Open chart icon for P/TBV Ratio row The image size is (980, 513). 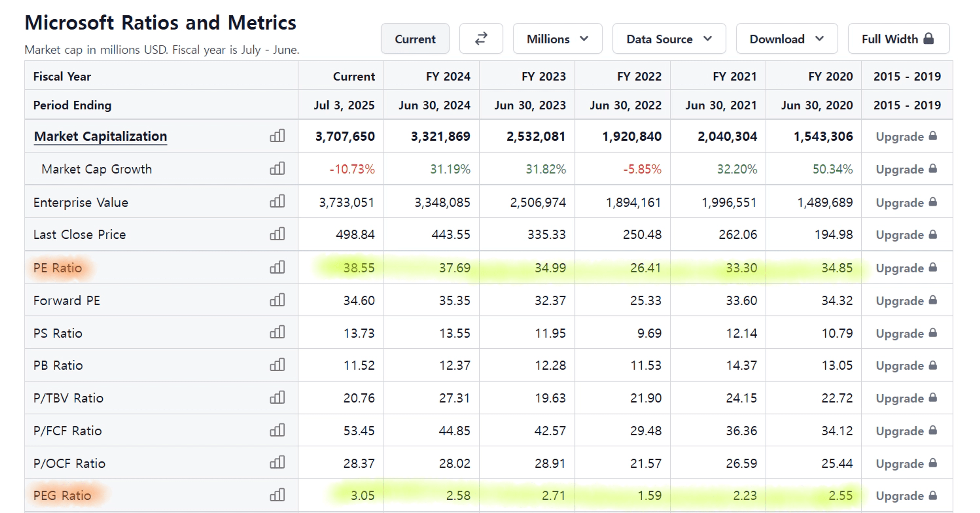coord(277,398)
